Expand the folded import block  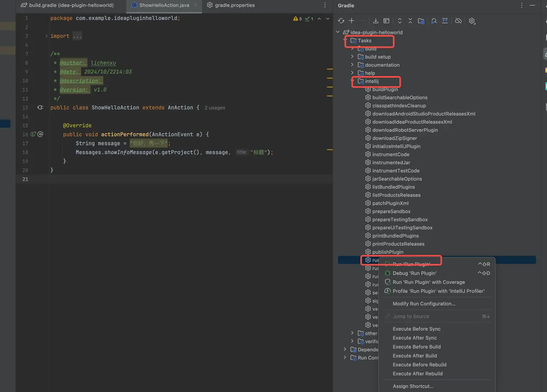[x=47, y=36]
